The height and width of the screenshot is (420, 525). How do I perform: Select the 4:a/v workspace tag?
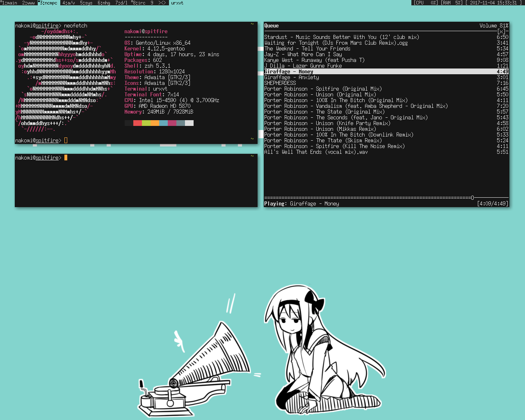click(68, 3)
